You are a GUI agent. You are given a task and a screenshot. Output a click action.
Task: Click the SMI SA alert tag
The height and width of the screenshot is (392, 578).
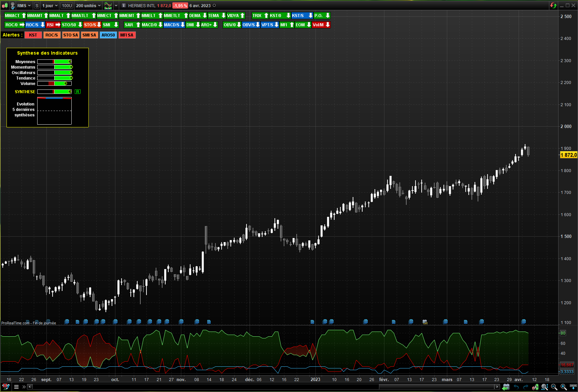[x=89, y=35]
